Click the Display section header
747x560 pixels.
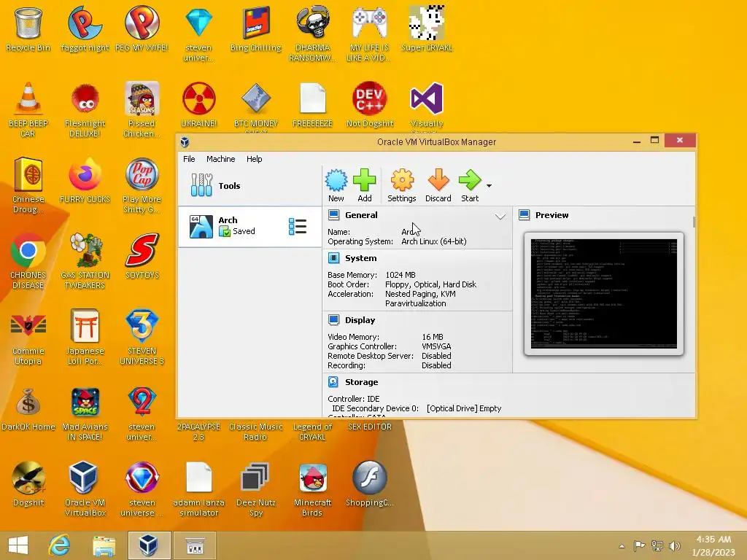[360, 320]
